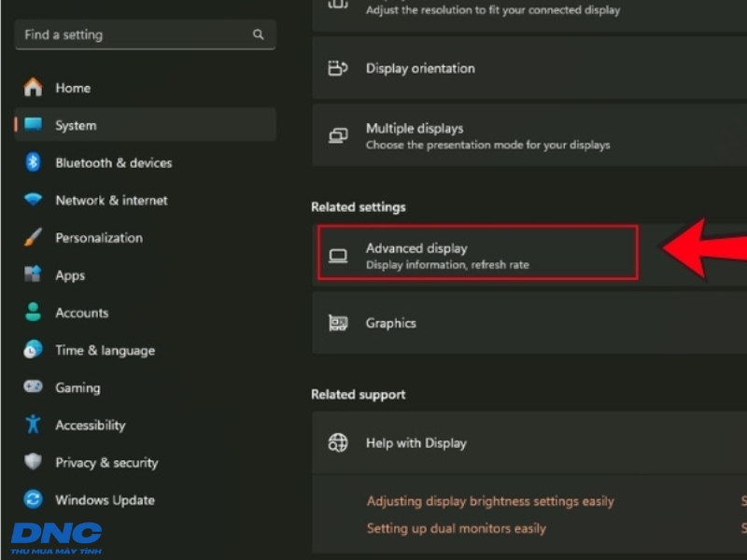747x560 pixels.
Task: Click the Network wifi icon
Action: [34, 200]
